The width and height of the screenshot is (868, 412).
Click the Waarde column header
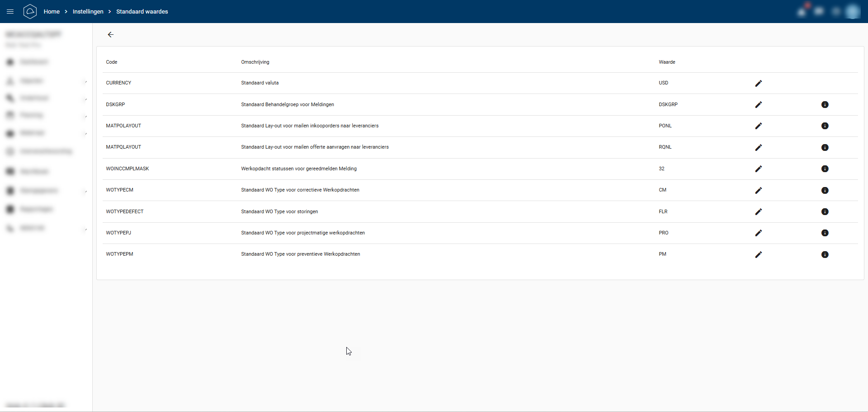(667, 62)
